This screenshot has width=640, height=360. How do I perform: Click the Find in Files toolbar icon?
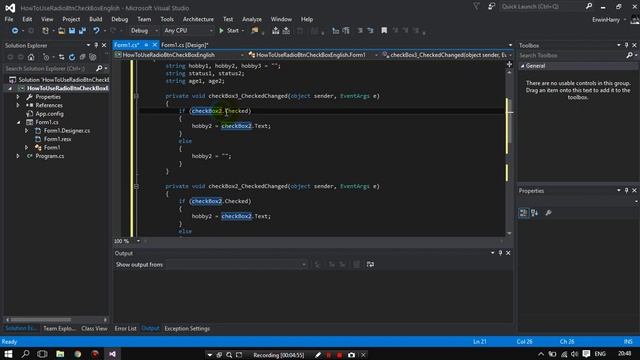coord(255,31)
